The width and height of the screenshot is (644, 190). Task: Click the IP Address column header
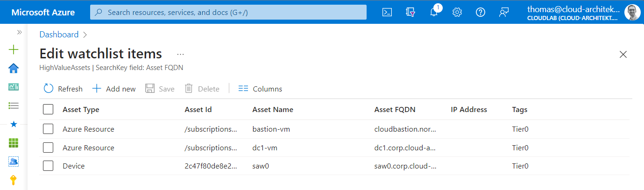click(469, 110)
